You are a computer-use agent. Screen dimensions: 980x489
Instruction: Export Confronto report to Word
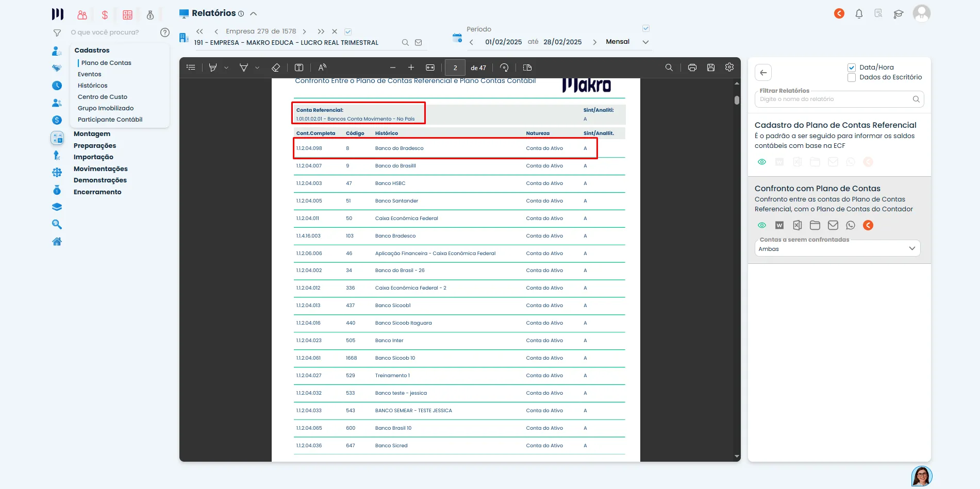(x=779, y=225)
